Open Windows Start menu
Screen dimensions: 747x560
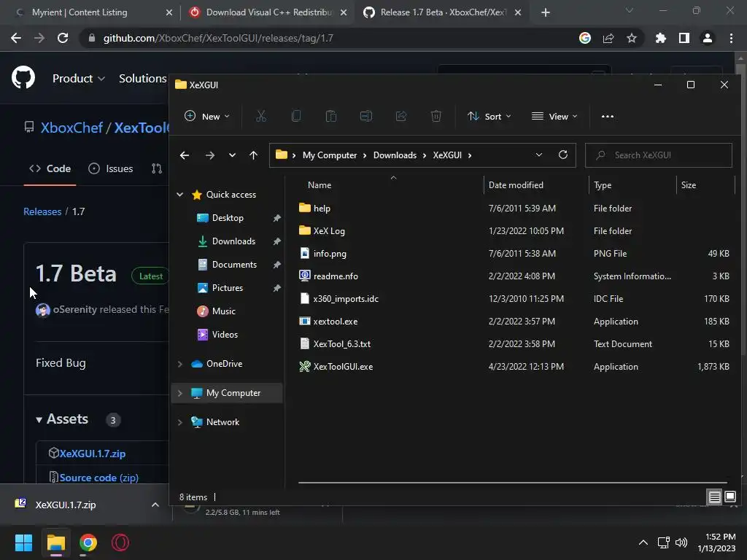coord(24,542)
